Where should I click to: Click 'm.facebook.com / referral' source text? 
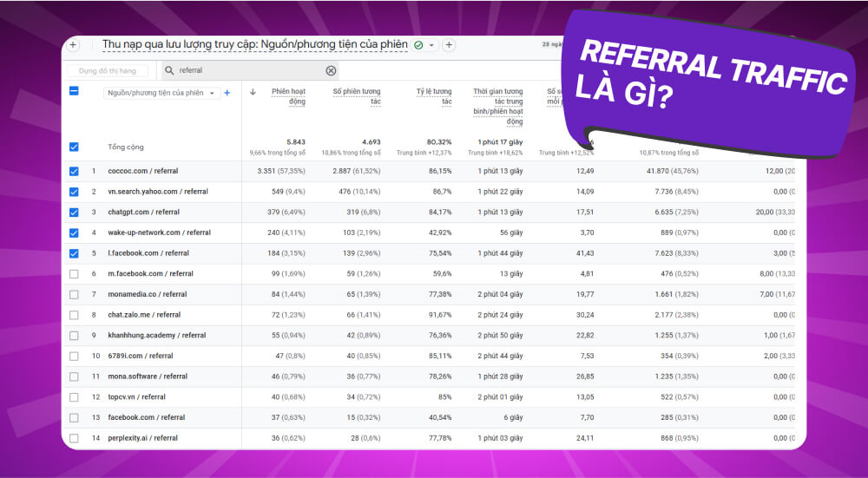pyautogui.click(x=150, y=274)
